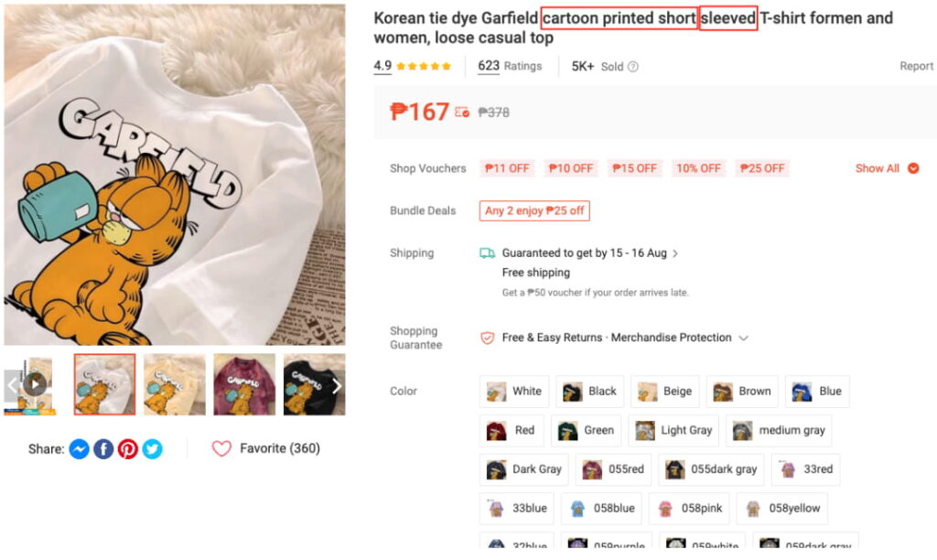Favorite the product with the heart icon
Image resolution: width=937 pixels, height=560 pixels.
220,448
